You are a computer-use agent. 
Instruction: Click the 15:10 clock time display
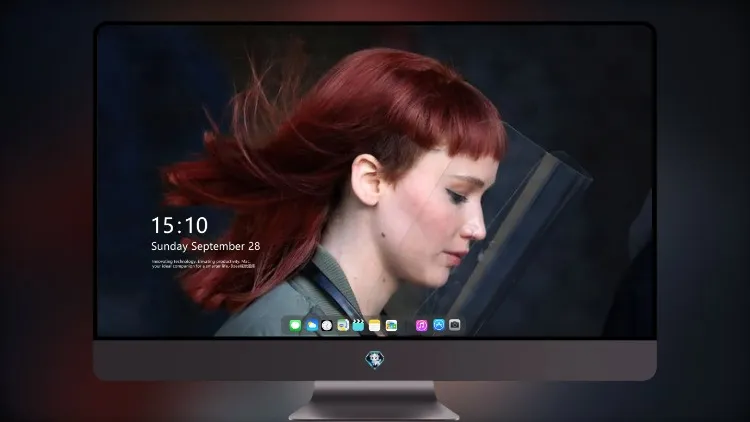coord(180,225)
